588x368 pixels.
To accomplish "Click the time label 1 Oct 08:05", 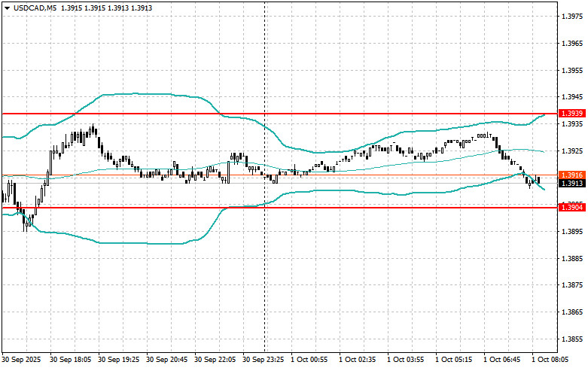I will tap(550, 360).
